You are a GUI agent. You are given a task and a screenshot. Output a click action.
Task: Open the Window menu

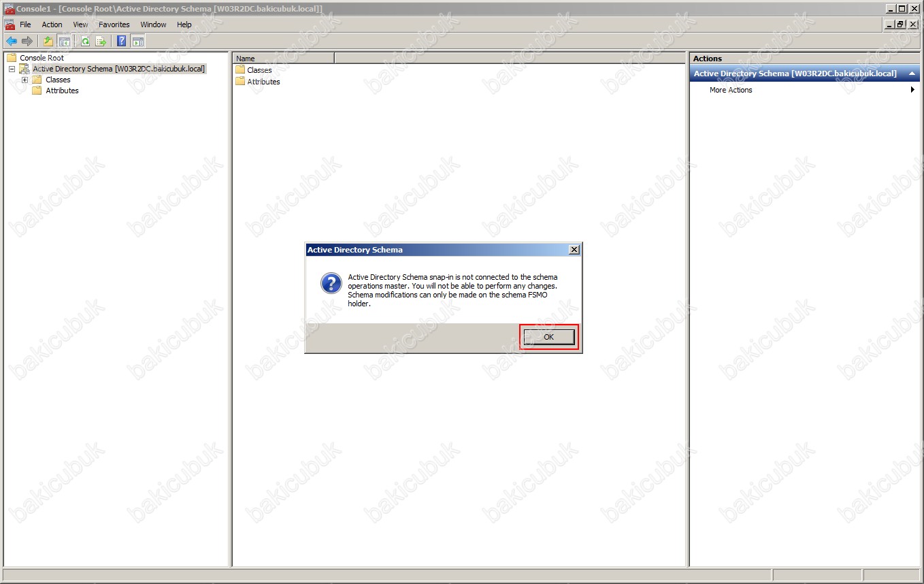(153, 25)
